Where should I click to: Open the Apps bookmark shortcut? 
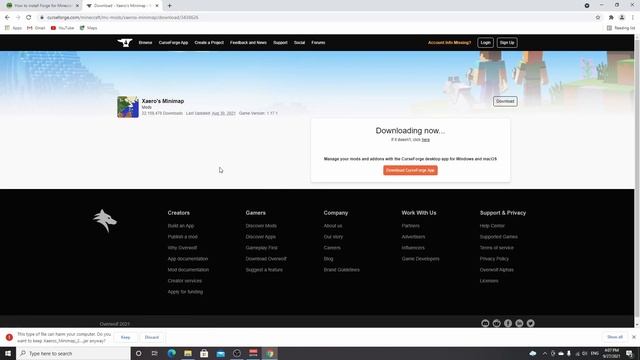[x=13, y=28]
